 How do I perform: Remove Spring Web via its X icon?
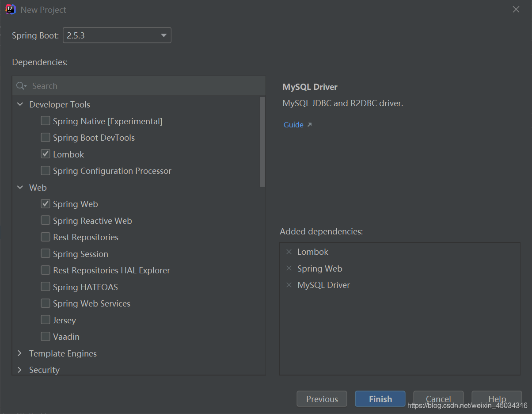(289, 268)
